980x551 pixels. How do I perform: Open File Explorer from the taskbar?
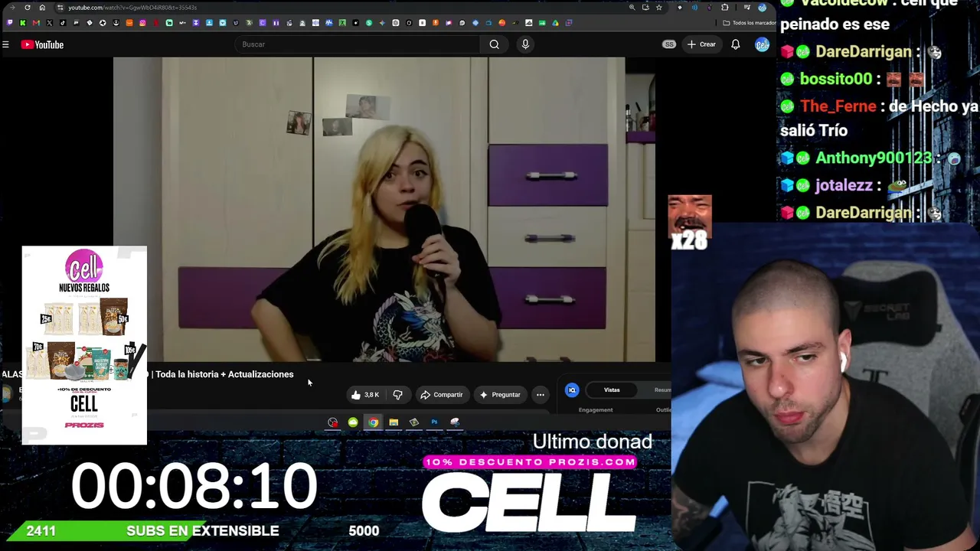pos(394,422)
